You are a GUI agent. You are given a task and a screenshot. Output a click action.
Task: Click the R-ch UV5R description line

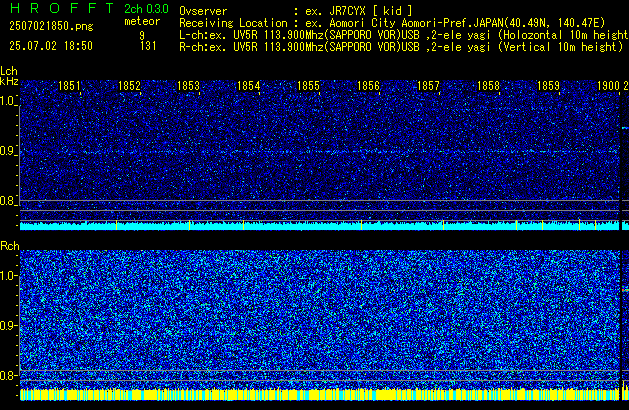(401, 47)
